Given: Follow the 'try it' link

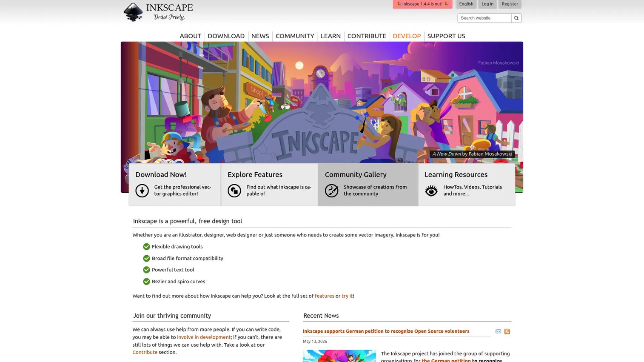Looking at the screenshot, I should click(x=347, y=296).
